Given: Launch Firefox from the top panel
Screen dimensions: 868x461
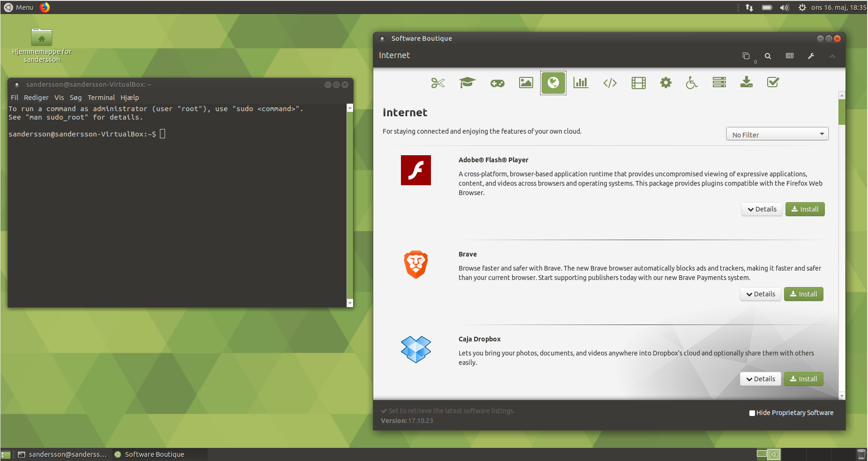Looking at the screenshot, I should (45, 7).
